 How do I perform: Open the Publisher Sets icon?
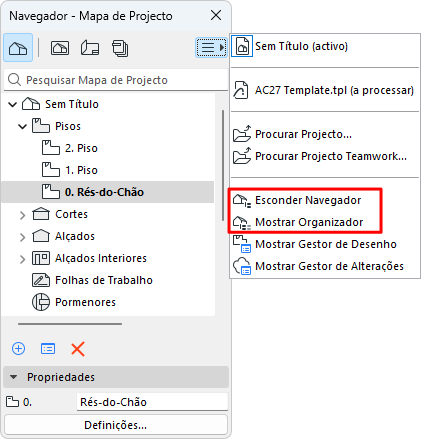pos(120,48)
